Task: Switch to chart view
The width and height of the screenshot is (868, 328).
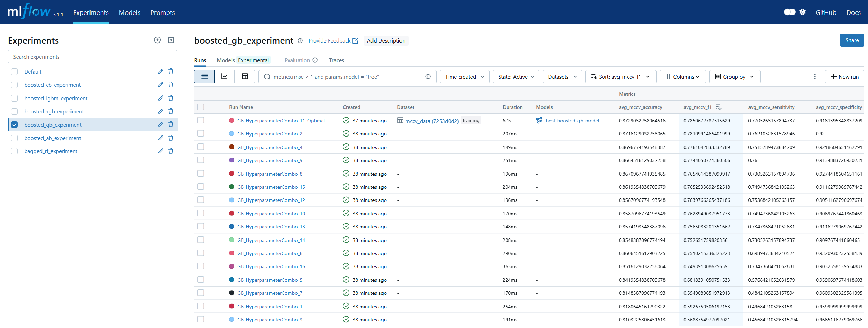Action: [225, 76]
